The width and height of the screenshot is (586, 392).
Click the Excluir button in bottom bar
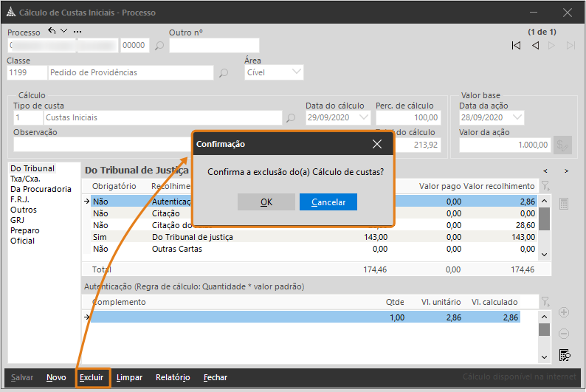92,377
